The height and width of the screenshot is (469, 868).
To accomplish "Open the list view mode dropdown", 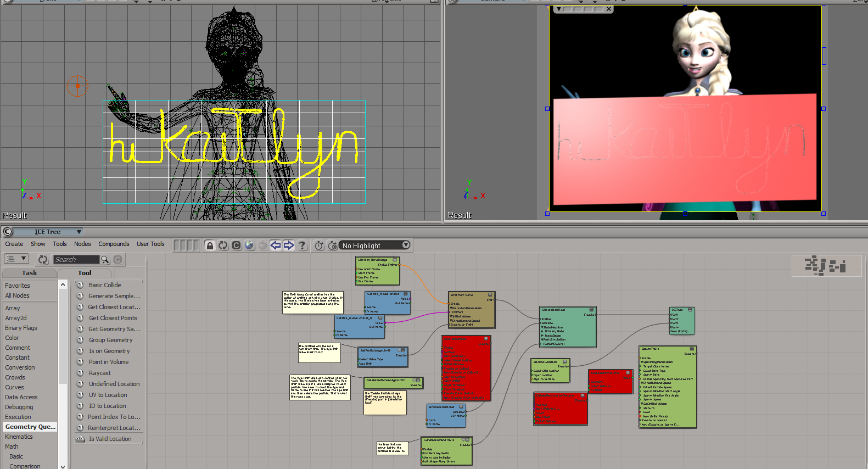I will click(16, 259).
